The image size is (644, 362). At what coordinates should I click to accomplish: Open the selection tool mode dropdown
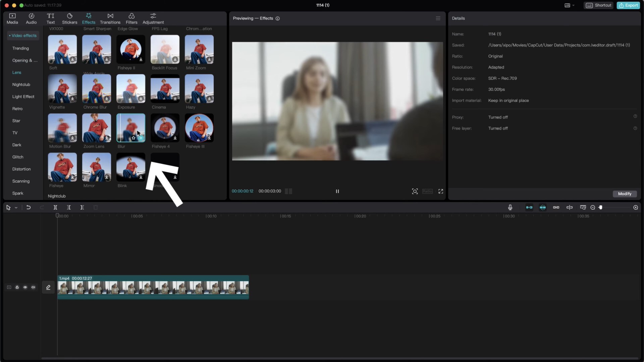16,208
